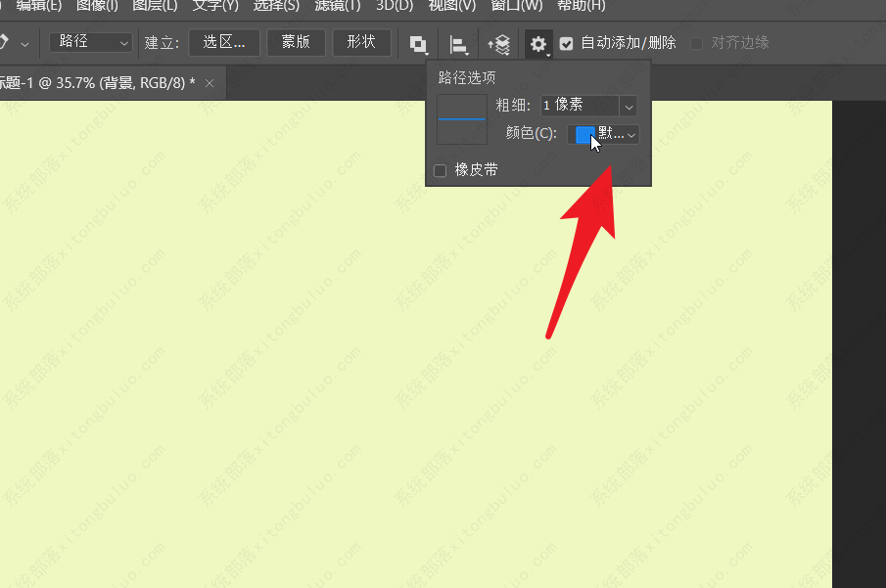Click the 粗细 1 像素 input field
The height and width of the screenshot is (588, 886).
pyautogui.click(x=580, y=106)
